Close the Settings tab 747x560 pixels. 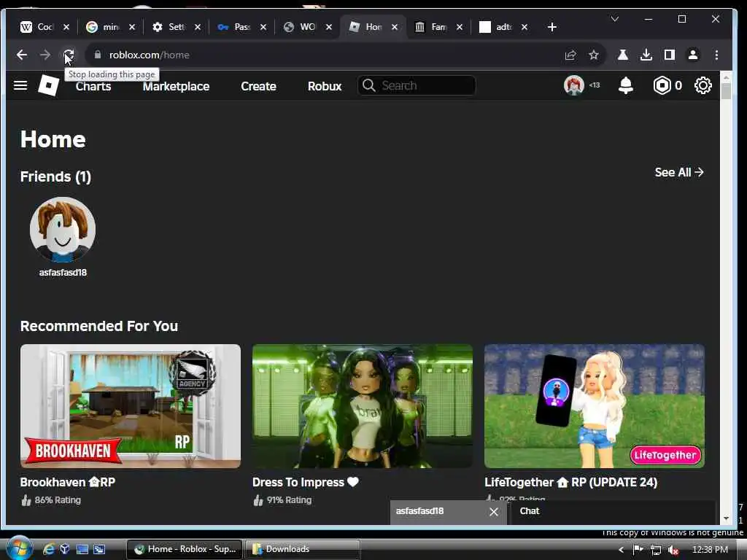click(197, 27)
